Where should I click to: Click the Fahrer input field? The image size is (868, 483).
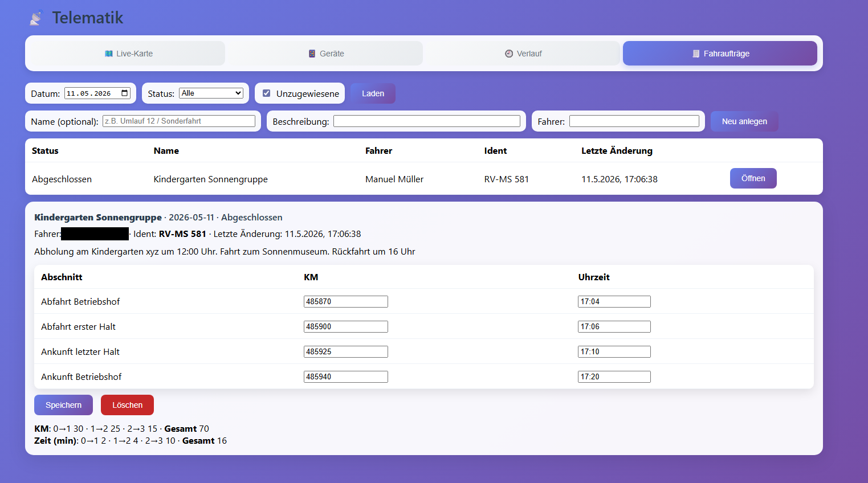634,121
